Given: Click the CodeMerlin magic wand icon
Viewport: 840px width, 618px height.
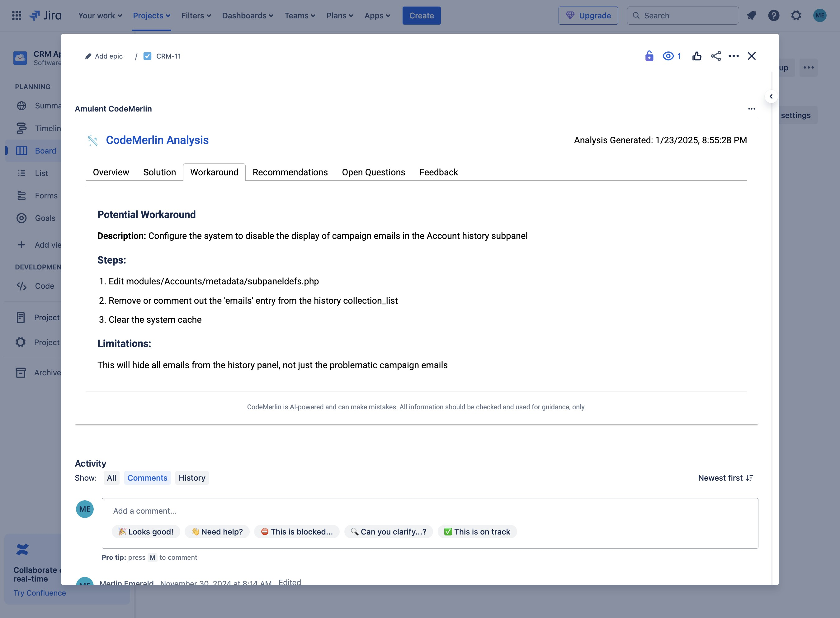Looking at the screenshot, I should [x=92, y=140].
